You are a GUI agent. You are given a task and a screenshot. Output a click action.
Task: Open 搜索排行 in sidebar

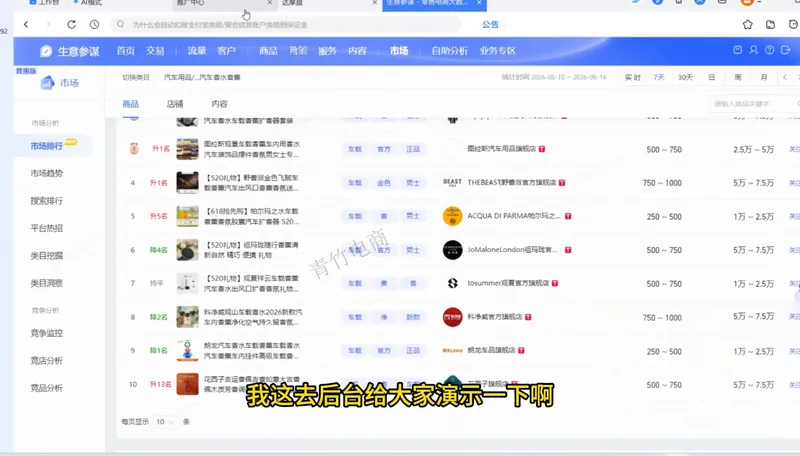point(46,201)
